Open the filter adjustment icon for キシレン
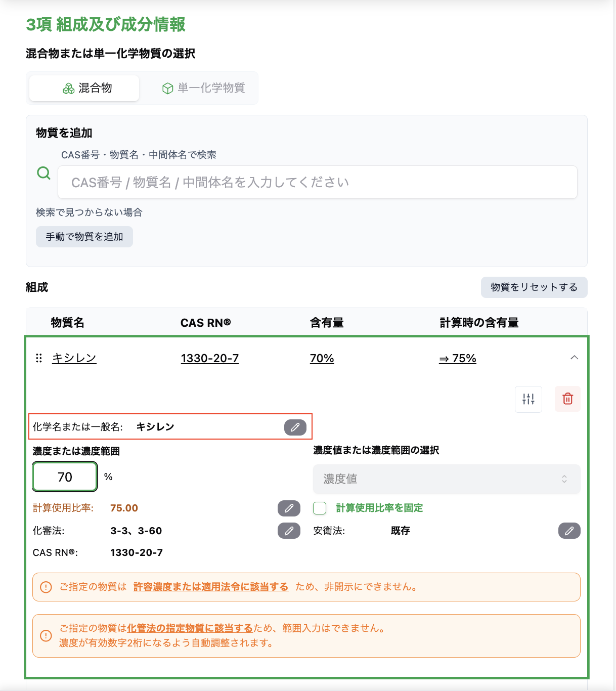616x691 pixels. click(528, 399)
